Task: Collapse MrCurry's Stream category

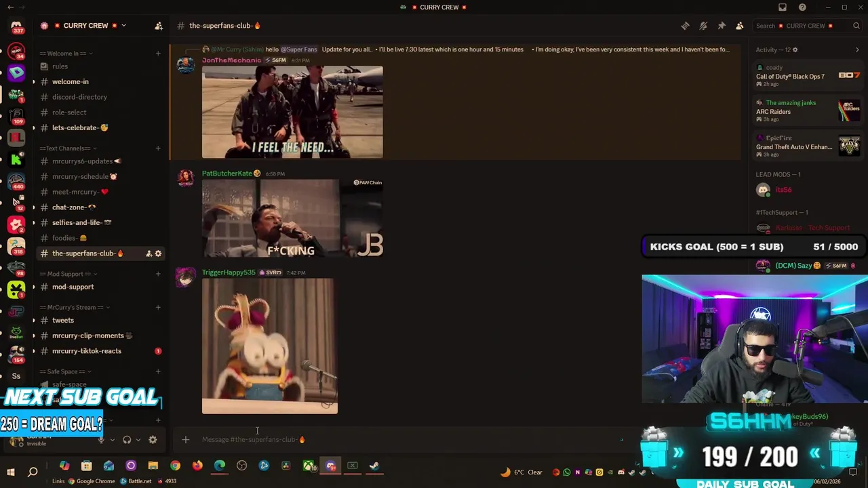Action: (x=76, y=307)
